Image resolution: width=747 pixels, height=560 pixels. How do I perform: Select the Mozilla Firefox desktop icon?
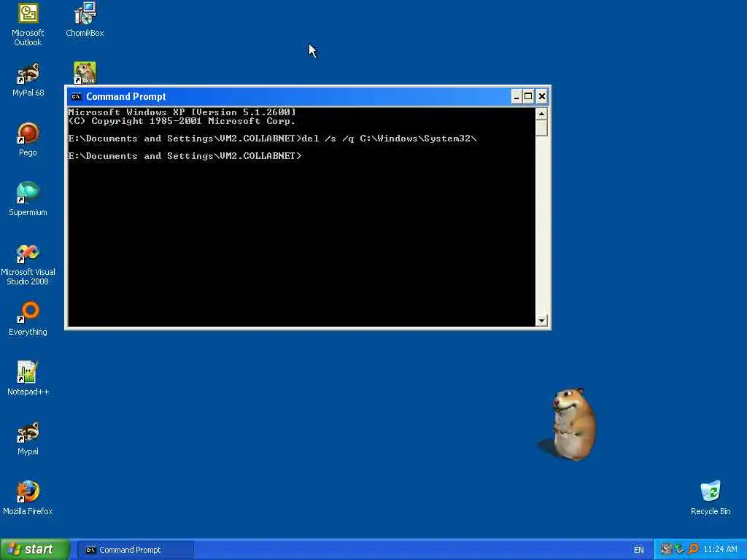(28, 498)
